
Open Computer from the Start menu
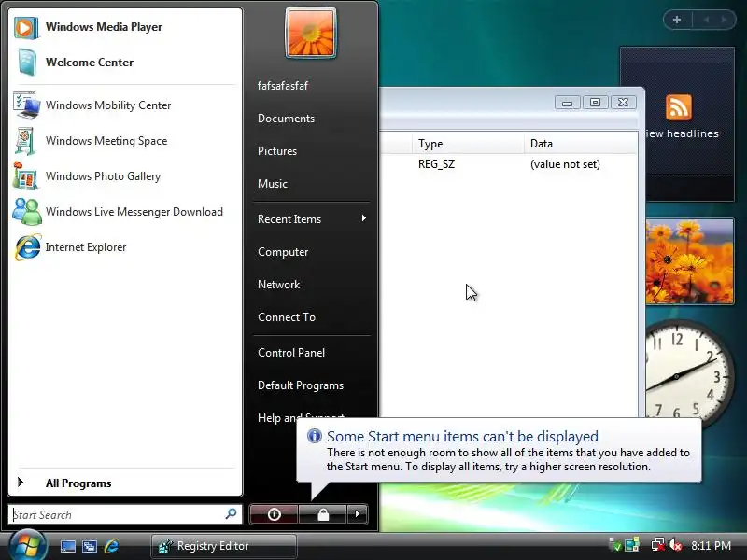[312, 251]
